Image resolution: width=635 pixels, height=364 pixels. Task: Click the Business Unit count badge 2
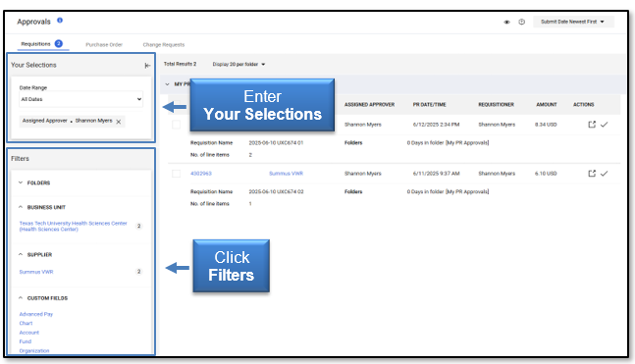pyautogui.click(x=139, y=226)
